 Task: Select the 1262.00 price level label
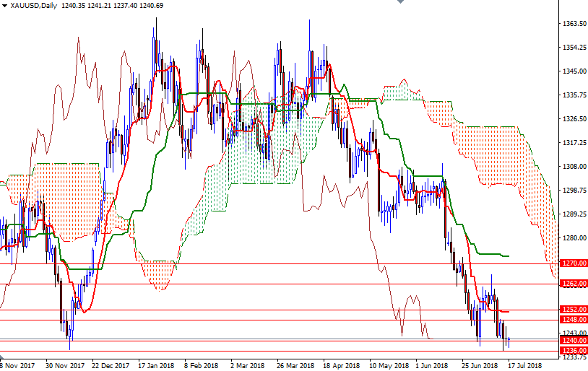[574, 284]
